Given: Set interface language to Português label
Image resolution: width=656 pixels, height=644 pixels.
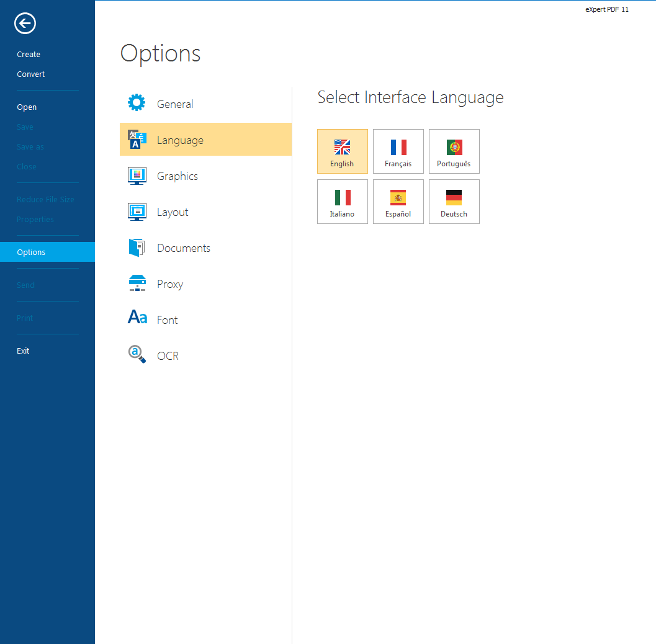Looking at the screenshot, I should click(454, 164).
